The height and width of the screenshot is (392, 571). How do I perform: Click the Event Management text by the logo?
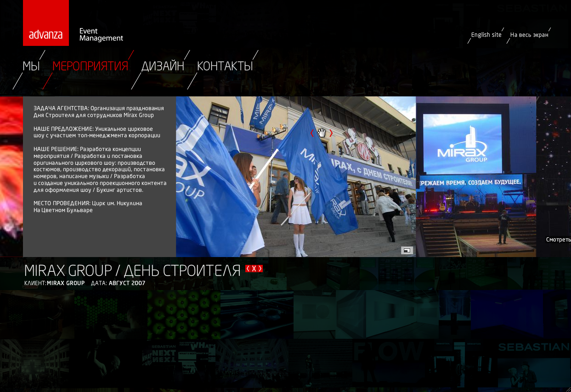[101, 35]
